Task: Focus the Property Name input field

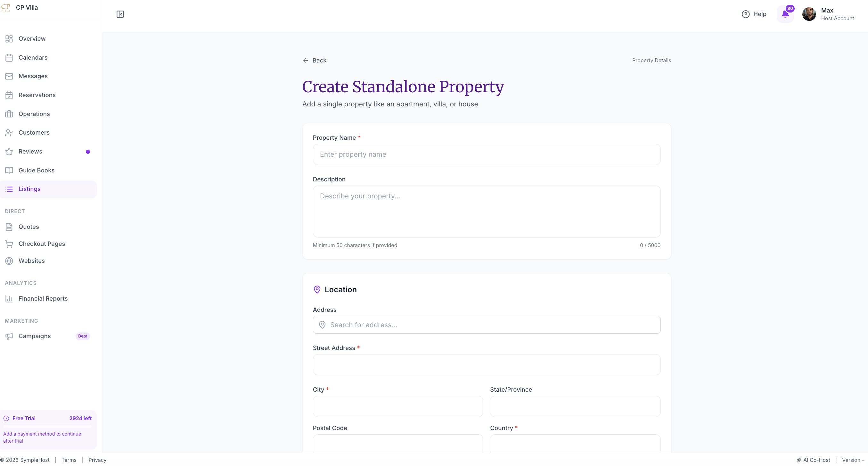Action: [x=487, y=154]
